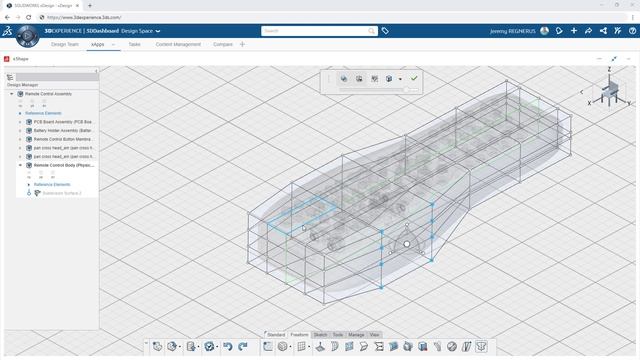The height and width of the screenshot is (360, 640).
Task: Click the Undo arrow in bottom toolbar
Action: (x=228, y=347)
